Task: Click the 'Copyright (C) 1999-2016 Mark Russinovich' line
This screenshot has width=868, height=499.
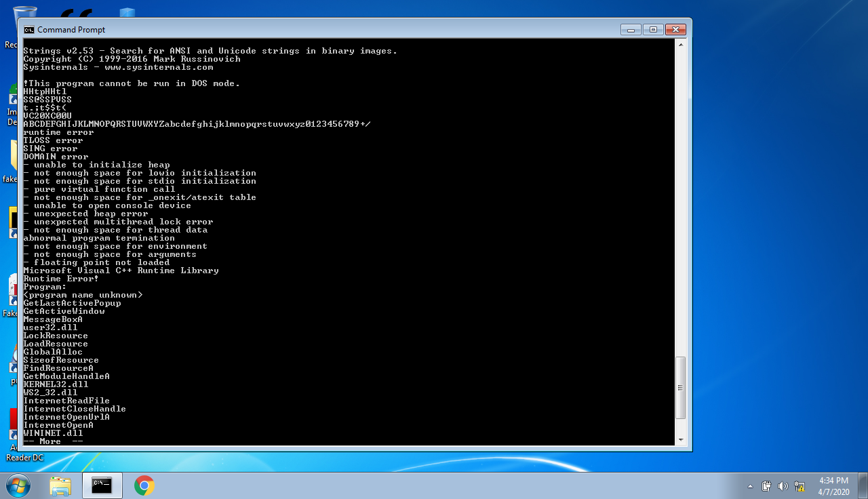Action: pyautogui.click(x=132, y=59)
